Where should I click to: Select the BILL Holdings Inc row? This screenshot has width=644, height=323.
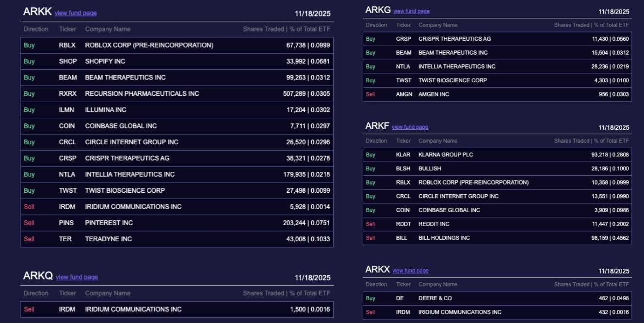(x=497, y=238)
